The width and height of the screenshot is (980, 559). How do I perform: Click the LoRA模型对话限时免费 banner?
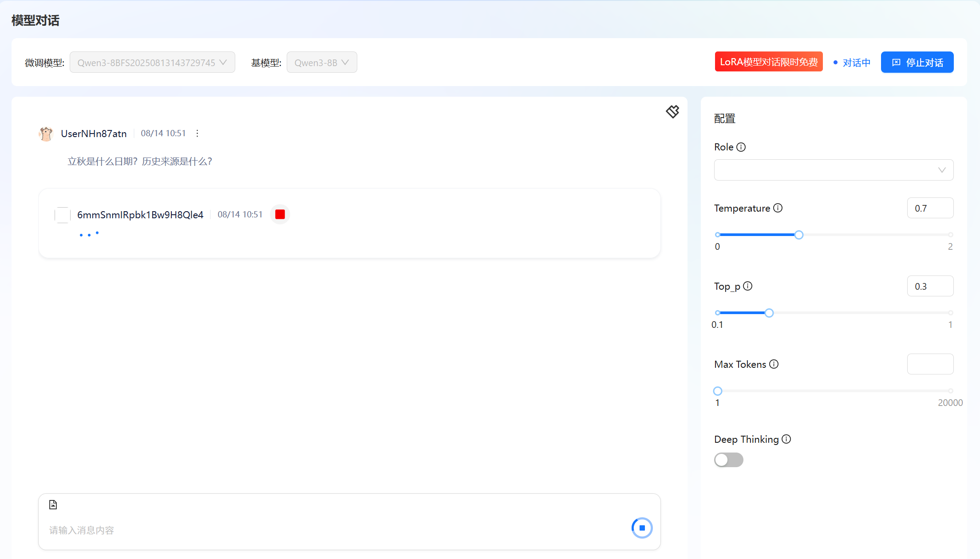(768, 62)
